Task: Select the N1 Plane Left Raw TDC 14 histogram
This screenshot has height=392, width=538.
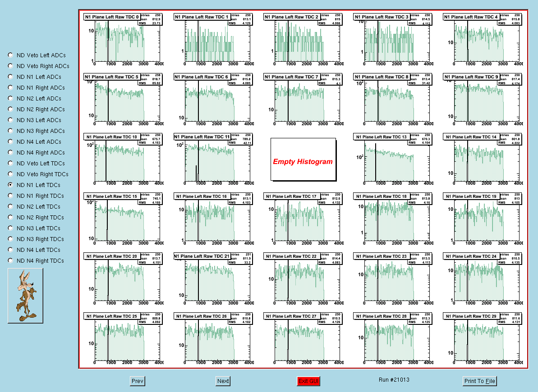Action: pos(483,160)
